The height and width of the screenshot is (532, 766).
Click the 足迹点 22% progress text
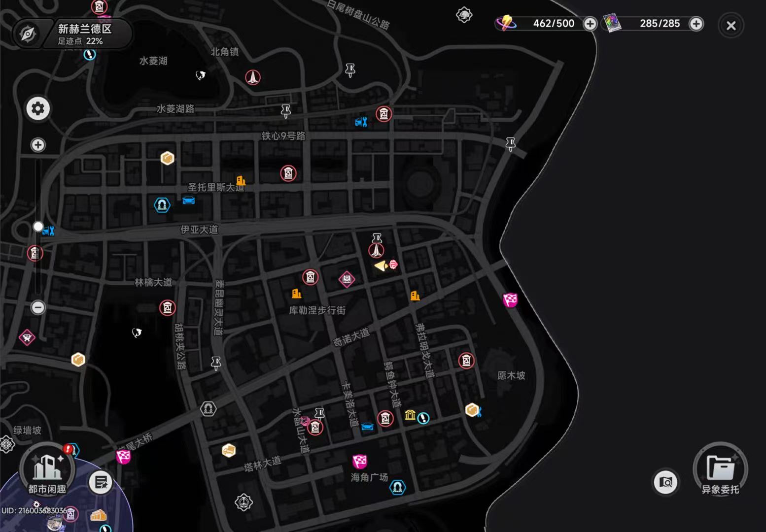(80, 41)
